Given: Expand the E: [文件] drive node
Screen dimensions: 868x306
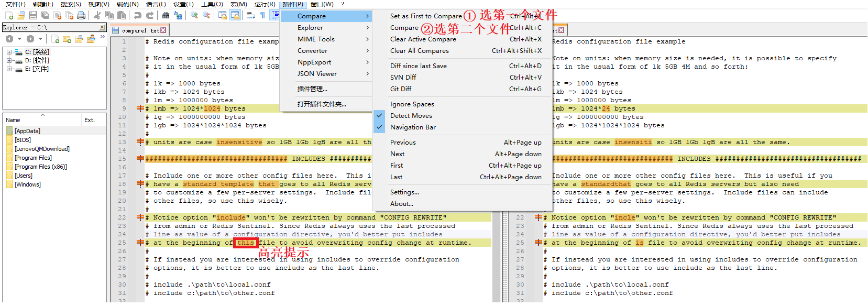Looking at the screenshot, I should click(9, 69).
